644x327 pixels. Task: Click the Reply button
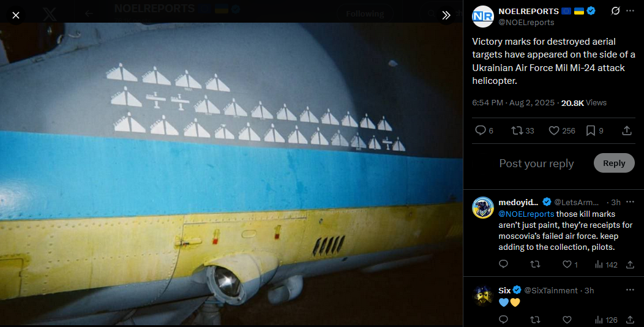click(x=614, y=163)
